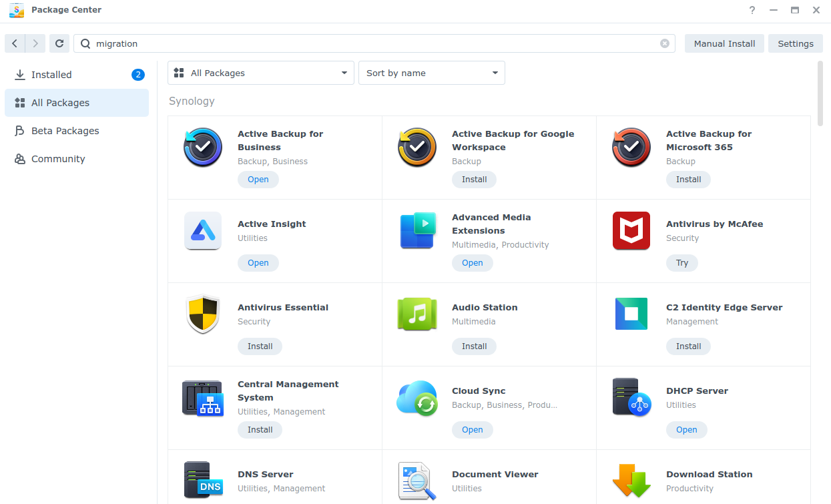831x504 pixels.
Task: Click the Manual Install button
Action: pos(724,43)
